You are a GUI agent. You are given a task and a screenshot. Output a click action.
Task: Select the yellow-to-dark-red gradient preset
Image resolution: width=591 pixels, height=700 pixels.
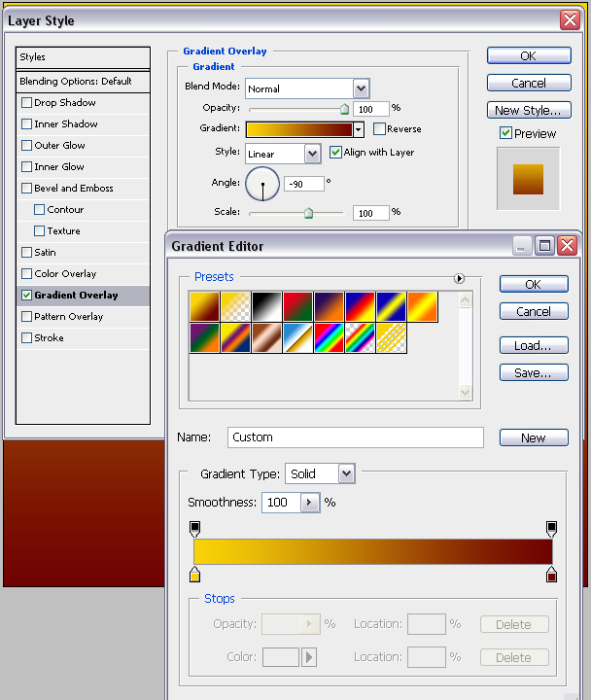pos(204,306)
